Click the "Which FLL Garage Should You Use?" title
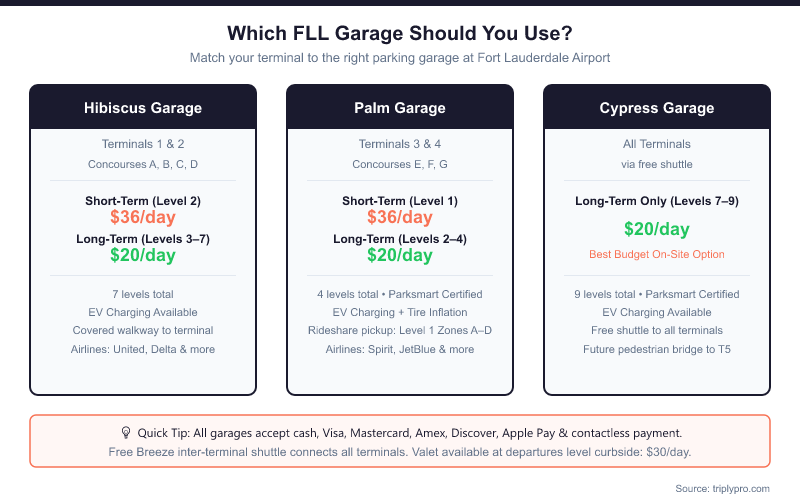This screenshot has height=500, width=800. [x=400, y=33]
